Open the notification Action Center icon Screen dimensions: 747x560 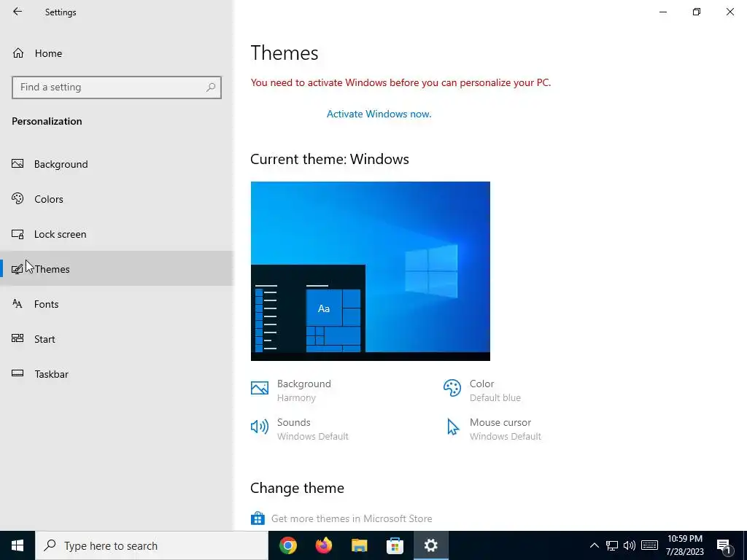tap(724, 546)
